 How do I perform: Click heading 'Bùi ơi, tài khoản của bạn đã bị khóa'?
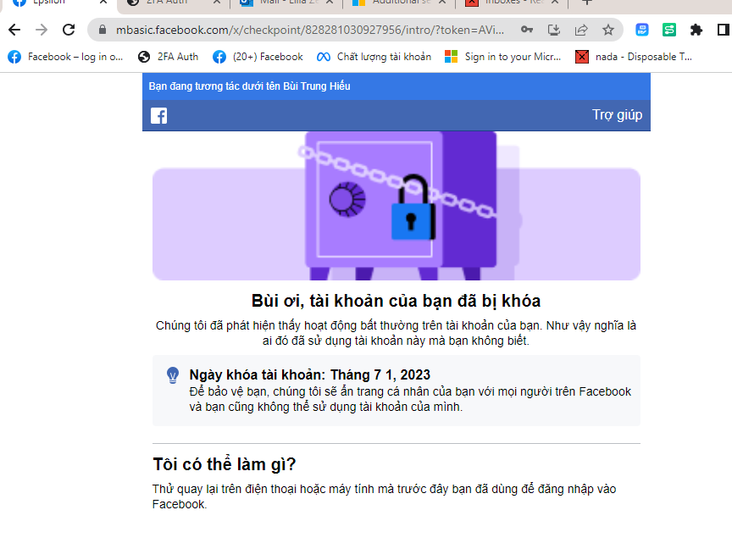click(396, 301)
